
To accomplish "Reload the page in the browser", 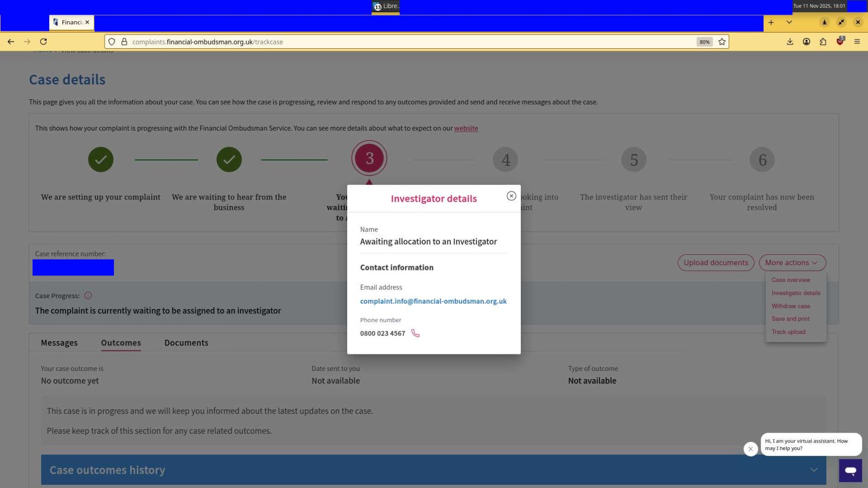I will coord(43,42).
